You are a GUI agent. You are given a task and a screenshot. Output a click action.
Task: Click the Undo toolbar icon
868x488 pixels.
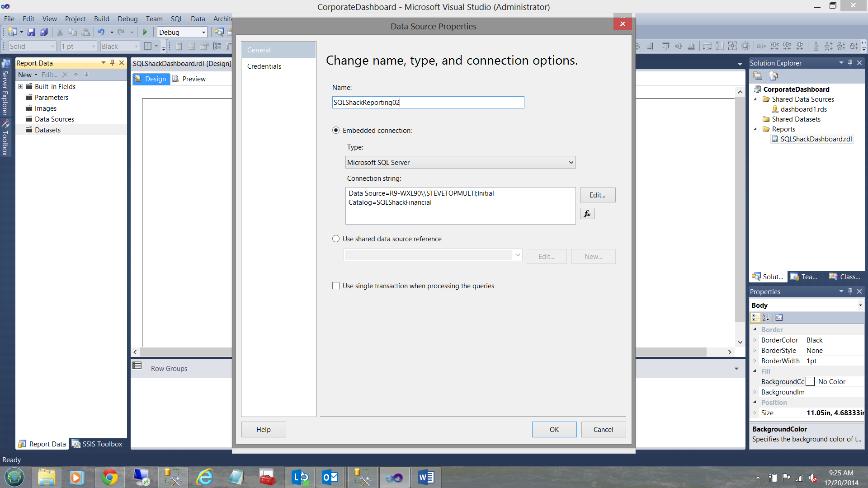coord(101,32)
